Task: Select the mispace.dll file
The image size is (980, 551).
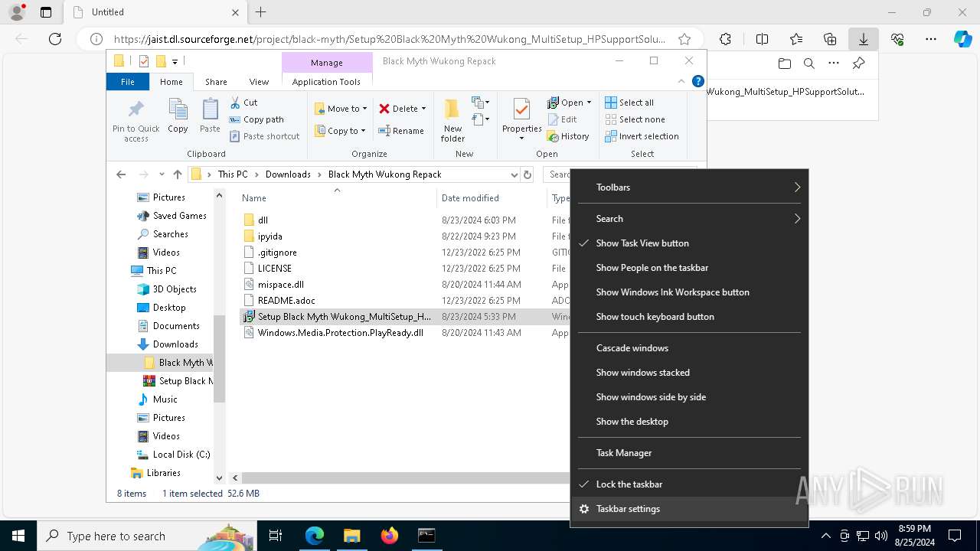Action: [280, 285]
